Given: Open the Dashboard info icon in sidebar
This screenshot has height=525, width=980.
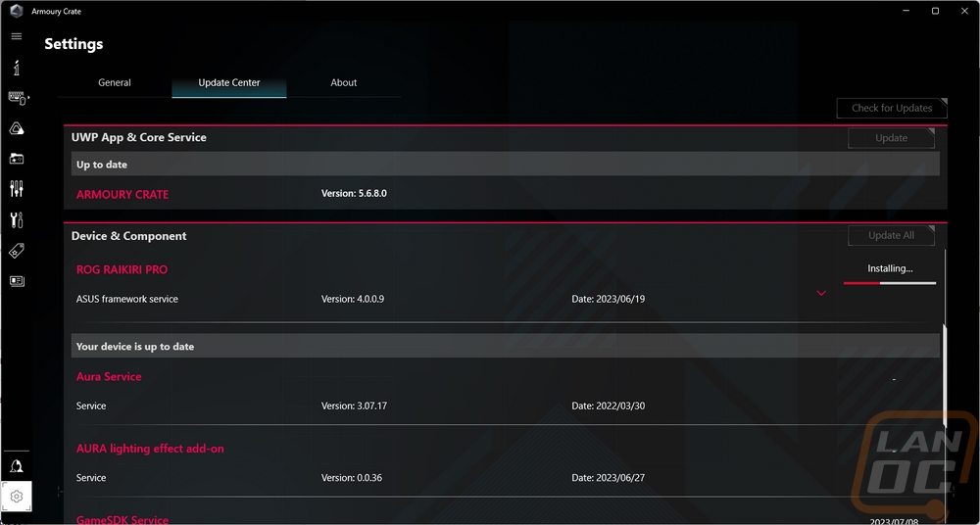Looking at the screenshot, I should pos(17,68).
